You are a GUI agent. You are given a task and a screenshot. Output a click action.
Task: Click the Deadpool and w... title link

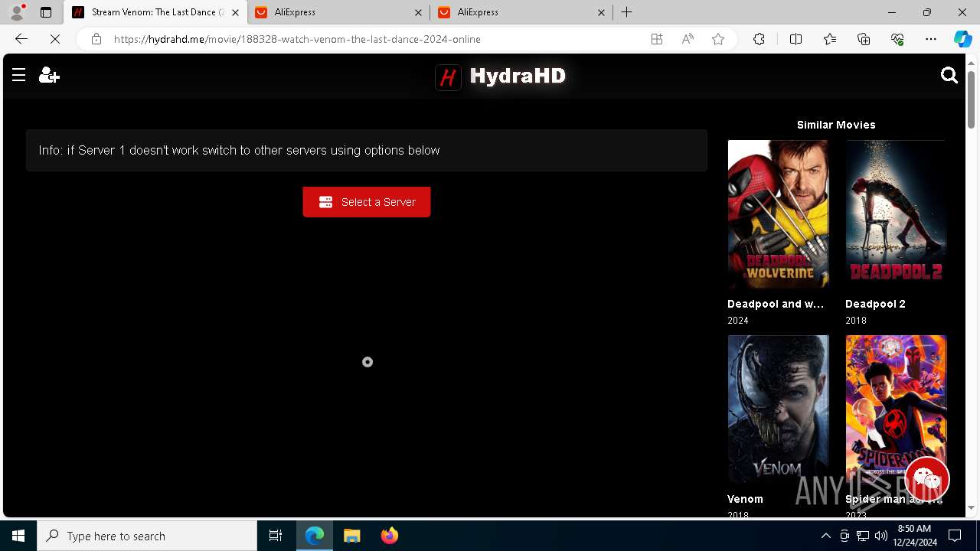click(776, 304)
